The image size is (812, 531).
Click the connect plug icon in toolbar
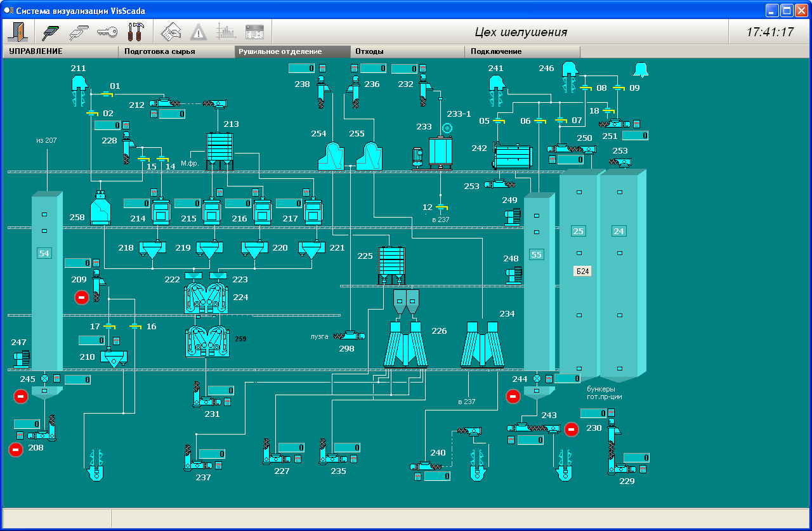point(51,32)
